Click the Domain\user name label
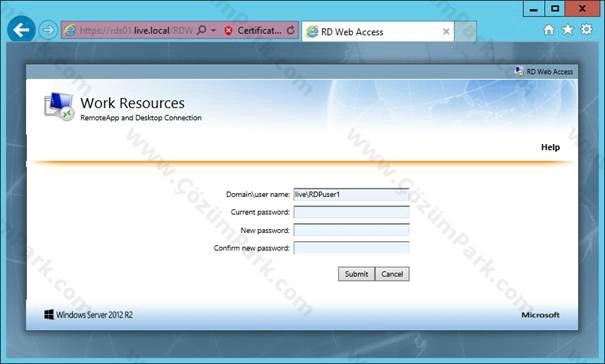This screenshot has width=605, height=364. (258, 195)
